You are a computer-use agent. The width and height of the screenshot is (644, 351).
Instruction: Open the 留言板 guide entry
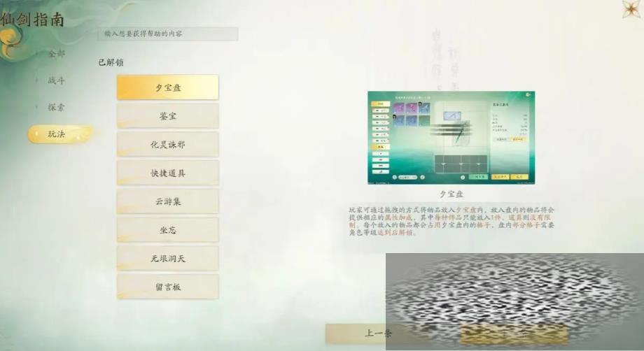tap(167, 287)
